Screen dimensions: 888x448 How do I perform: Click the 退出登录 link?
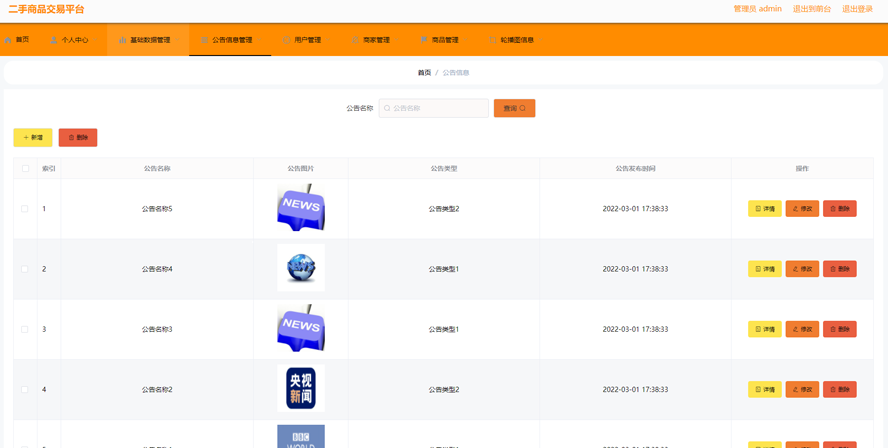coord(857,9)
